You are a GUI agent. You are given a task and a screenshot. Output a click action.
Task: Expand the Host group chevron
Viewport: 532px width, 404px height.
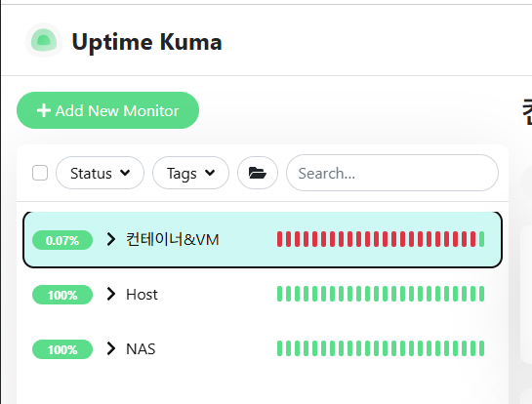click(110, 294)
